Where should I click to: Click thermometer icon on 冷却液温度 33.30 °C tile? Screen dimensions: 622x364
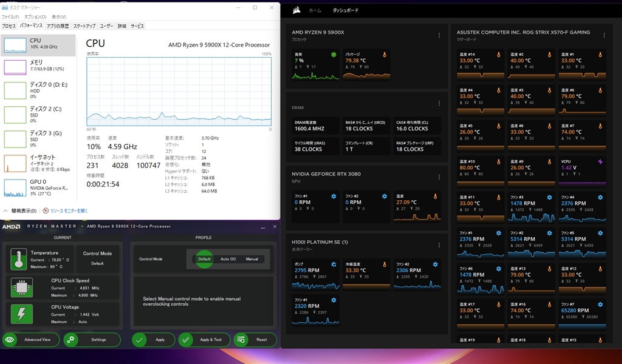[384, 264]
